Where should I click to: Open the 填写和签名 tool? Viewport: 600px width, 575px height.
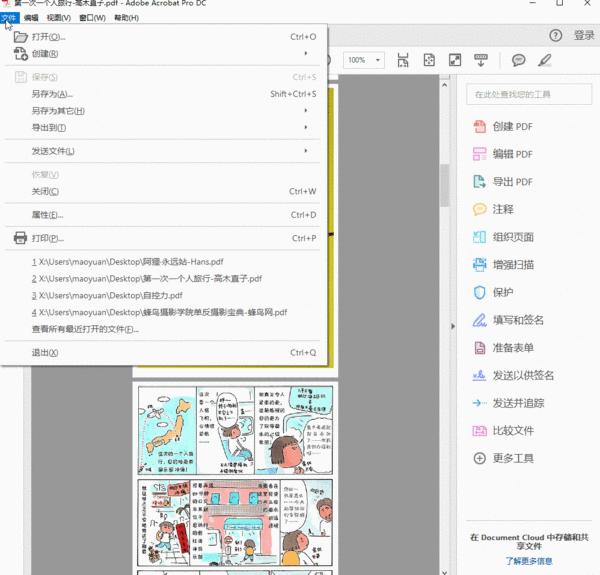(x=509, y=320)
